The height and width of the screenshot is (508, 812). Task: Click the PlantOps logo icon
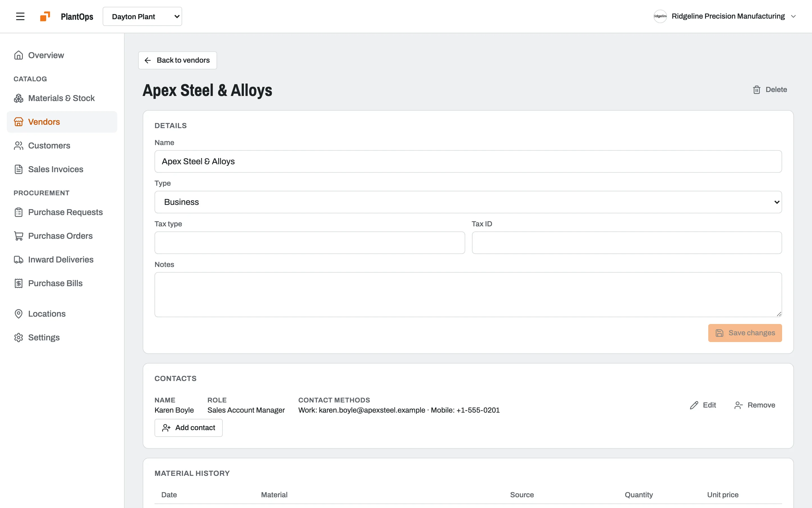coord(45,16)
